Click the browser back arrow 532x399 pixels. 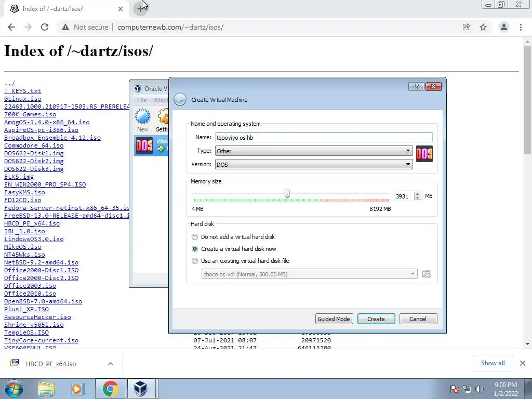[x=11, y=27]
